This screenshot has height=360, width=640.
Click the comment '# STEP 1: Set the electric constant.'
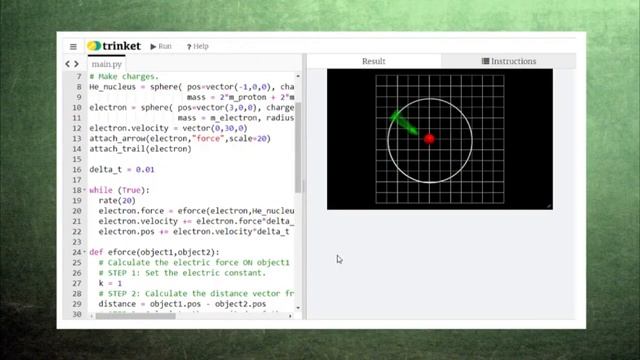click(182, 273)
